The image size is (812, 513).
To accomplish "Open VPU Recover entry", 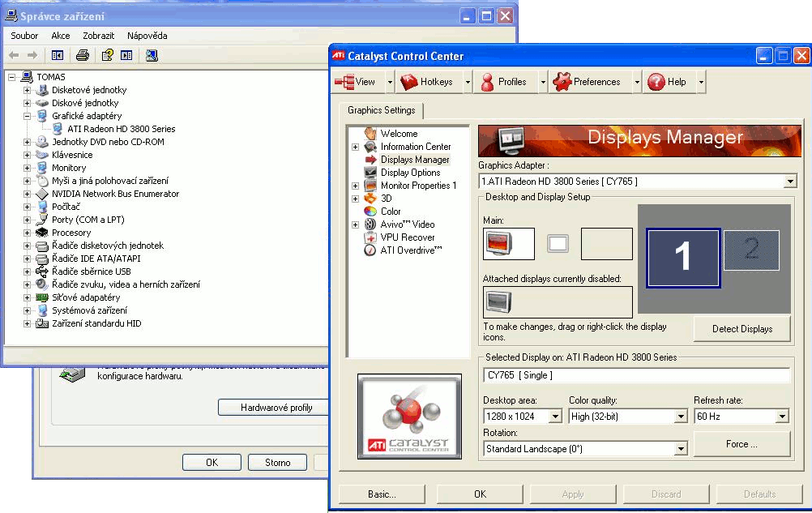I will click(x=408, y=237).
